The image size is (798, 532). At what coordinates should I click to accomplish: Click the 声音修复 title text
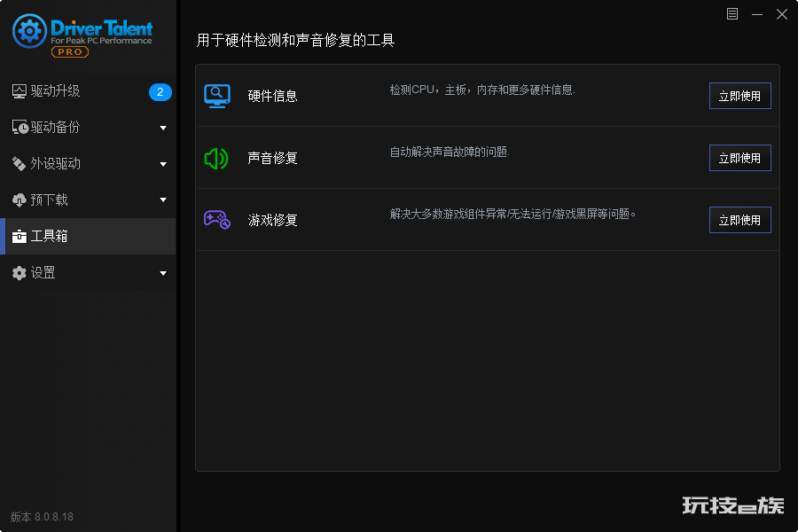tap(272, 158)
